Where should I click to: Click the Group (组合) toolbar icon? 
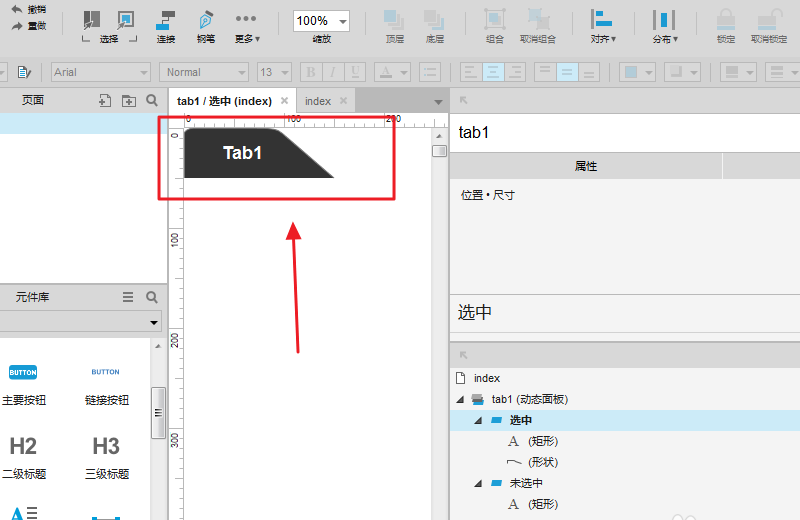[x=494, y=27]
